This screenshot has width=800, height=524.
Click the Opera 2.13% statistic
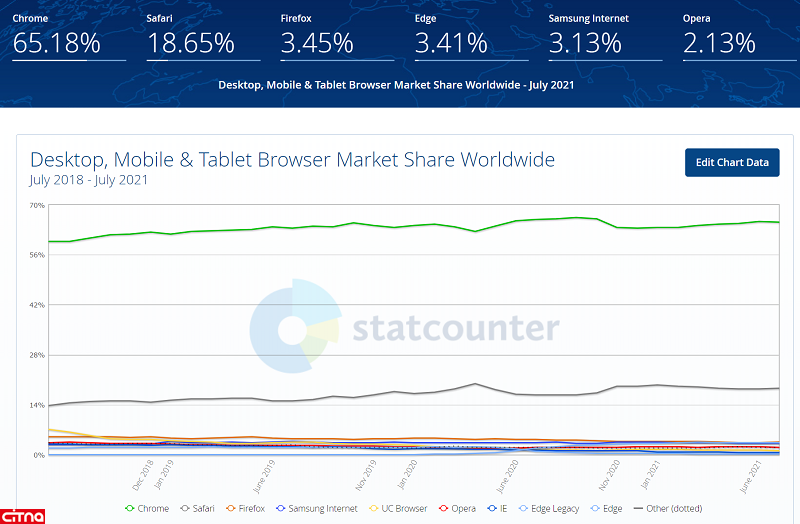[x=719, y=43]
